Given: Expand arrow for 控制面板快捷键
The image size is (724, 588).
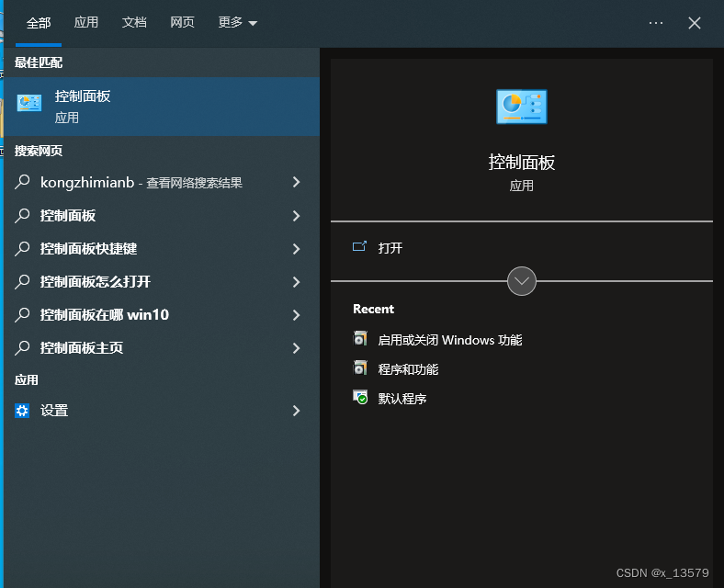Looking at the screenshot, I should 297,249.
